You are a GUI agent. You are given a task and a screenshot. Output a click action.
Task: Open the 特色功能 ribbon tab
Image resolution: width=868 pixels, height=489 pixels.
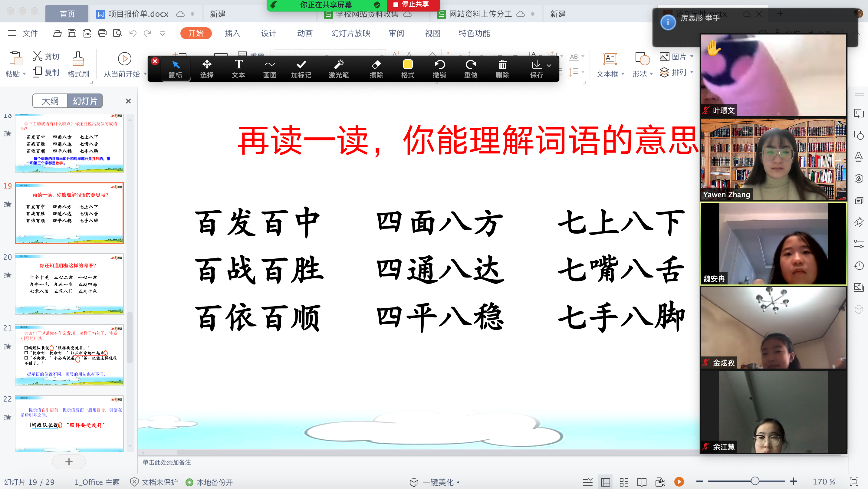pos(474,33)
